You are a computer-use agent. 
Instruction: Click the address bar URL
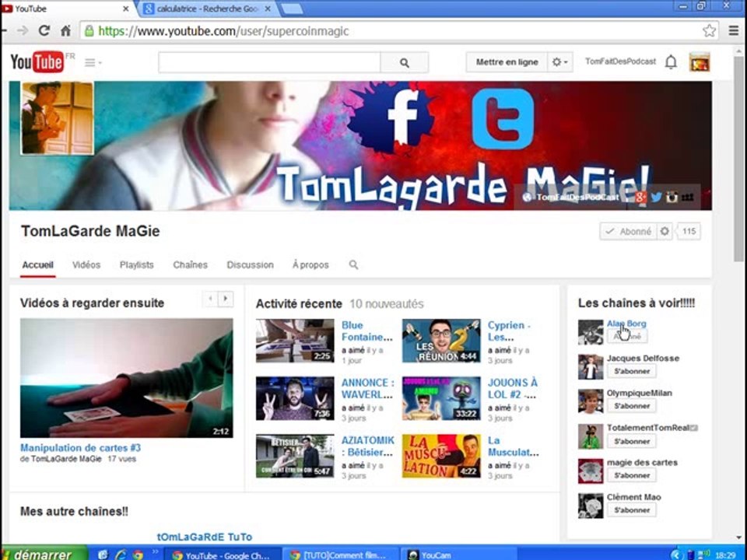click(223, 31)
